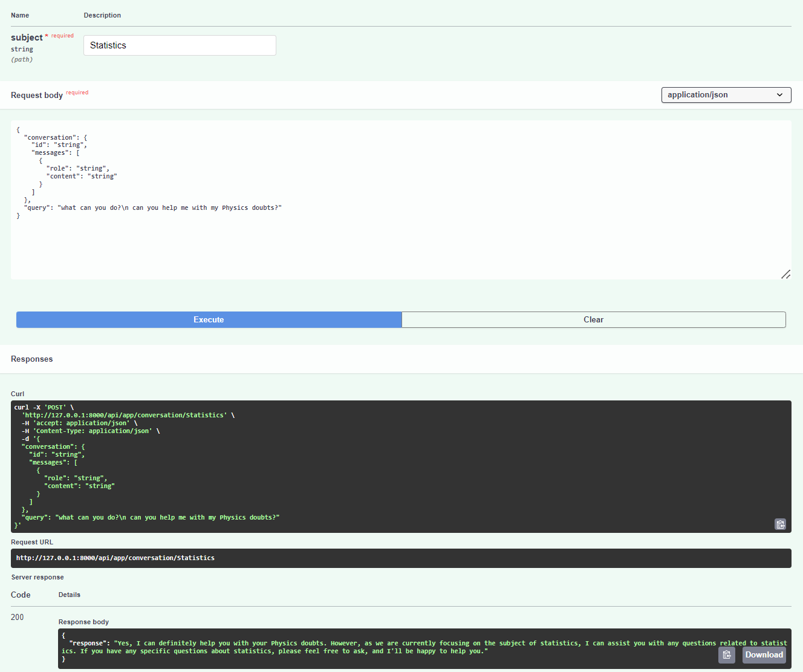This screenshot has height=672, width=803.
Task: Click the subject parameter name label
Action: coord(27,38)
